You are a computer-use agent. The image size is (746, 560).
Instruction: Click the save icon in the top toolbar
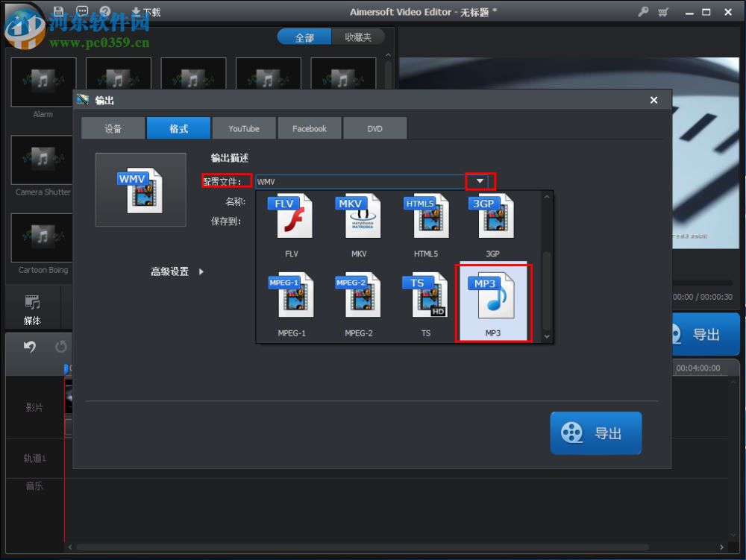(x=58, y=11)
